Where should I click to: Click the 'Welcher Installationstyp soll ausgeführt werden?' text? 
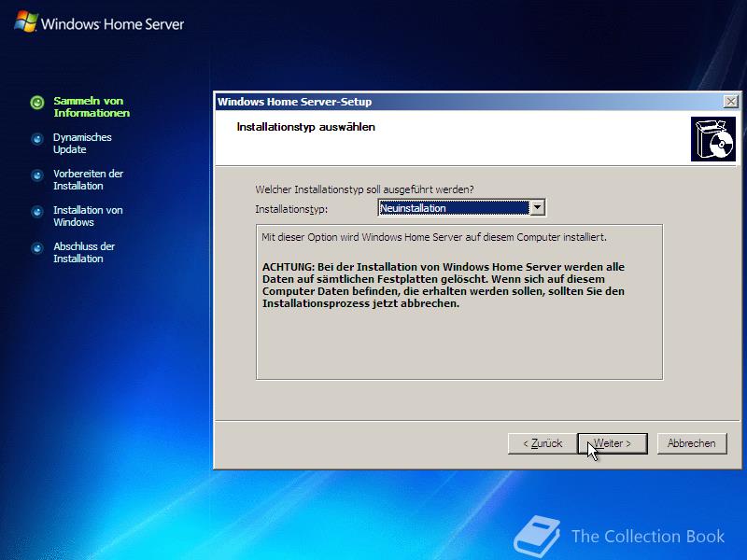tap(364, 189)
